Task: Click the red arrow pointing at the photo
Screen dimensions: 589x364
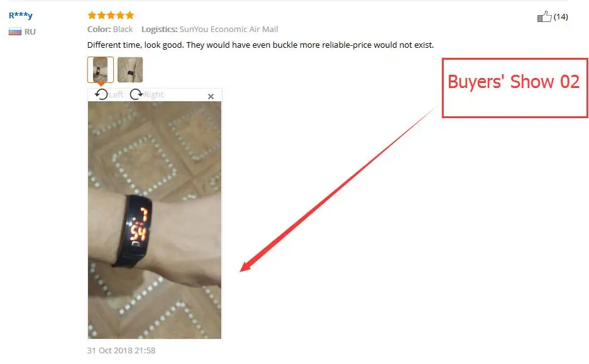Action: click(337, 190)
